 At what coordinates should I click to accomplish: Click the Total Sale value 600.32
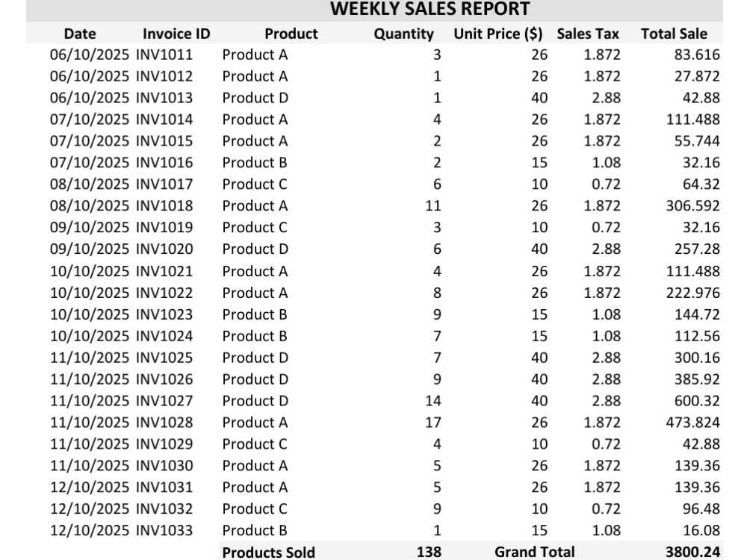pyautogui.click(x=696, y=401)
